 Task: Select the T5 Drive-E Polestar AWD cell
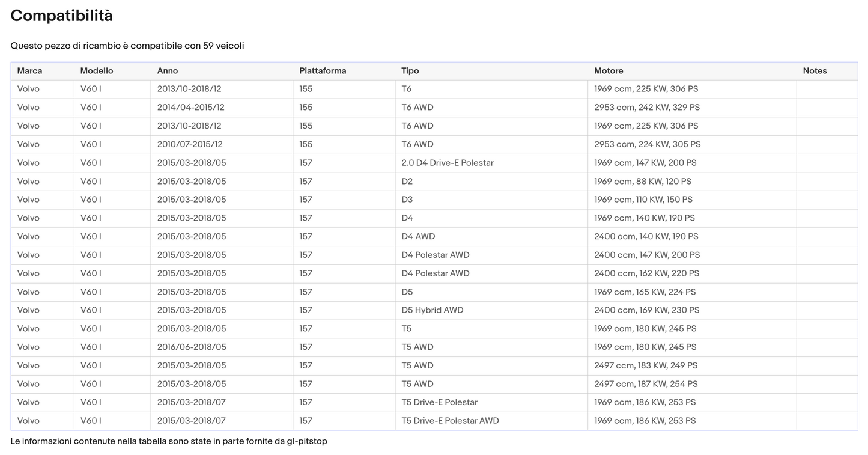450,421
